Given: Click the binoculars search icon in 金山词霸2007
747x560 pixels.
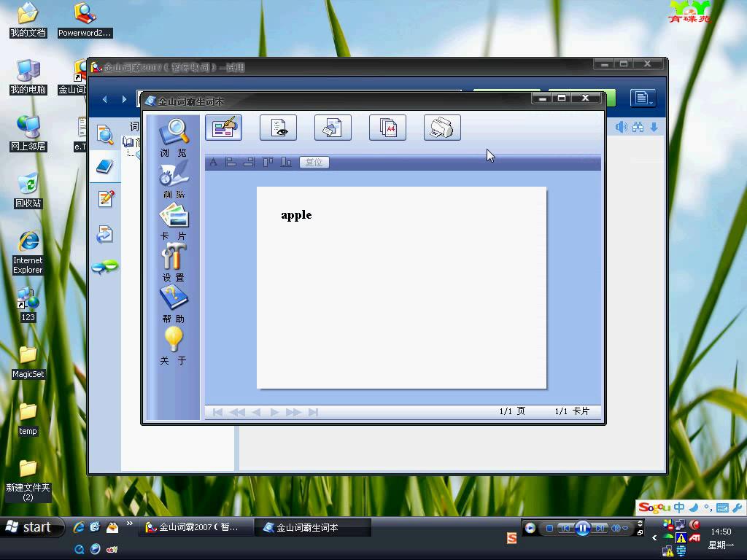Looking at the screenshot, I should (x=638, y=127).
